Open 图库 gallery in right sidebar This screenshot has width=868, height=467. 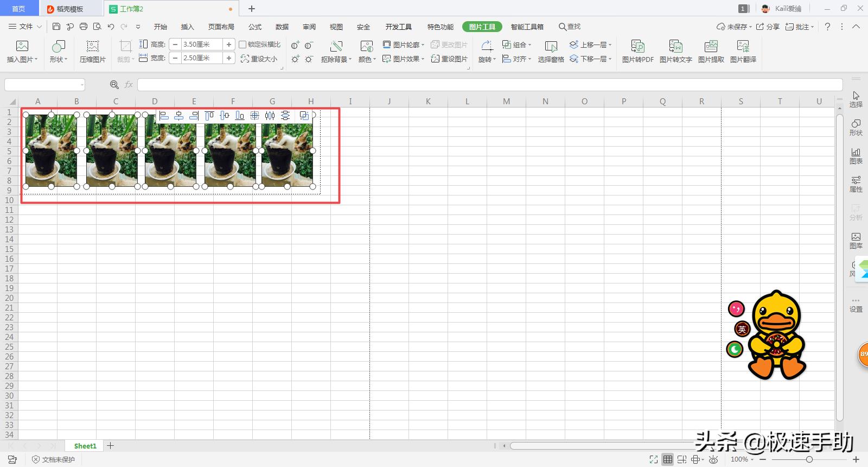click(856, 240)
